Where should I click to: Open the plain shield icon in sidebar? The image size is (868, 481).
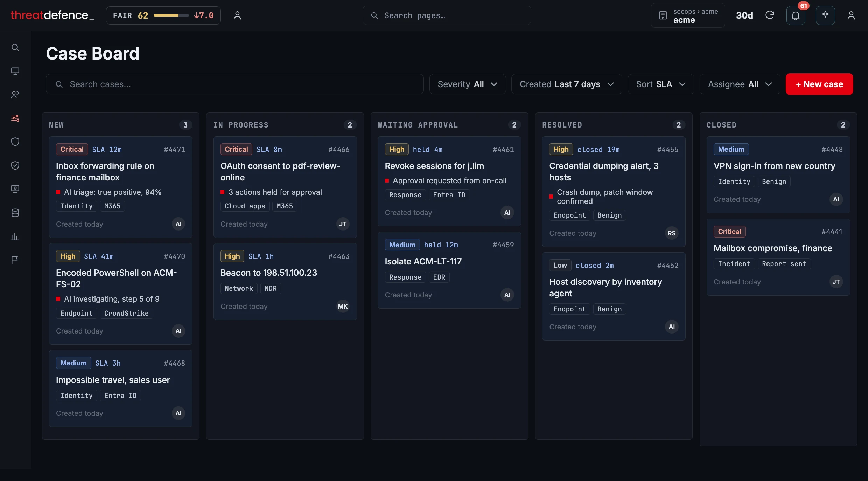[15, 142]
